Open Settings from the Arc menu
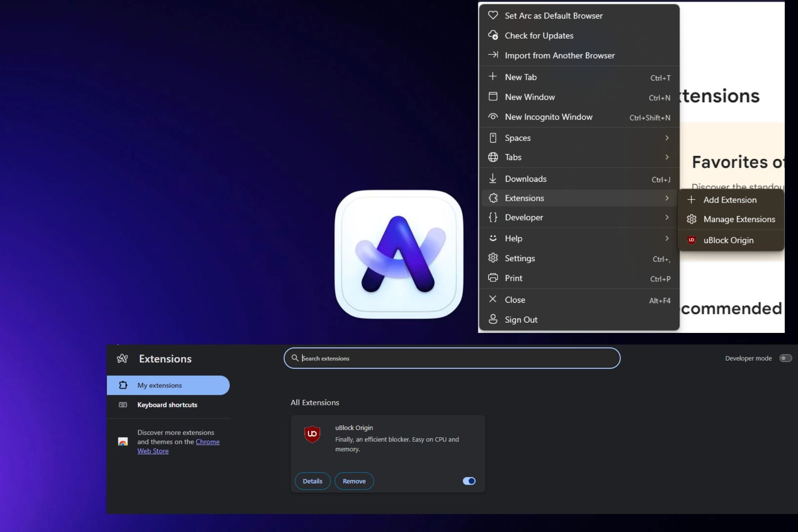 579,258
